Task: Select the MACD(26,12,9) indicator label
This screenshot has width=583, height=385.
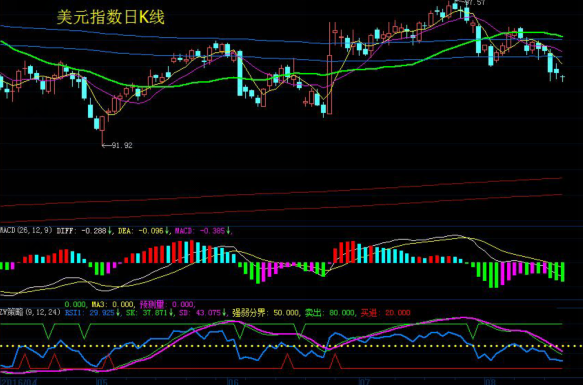Action: coord(26,231)
